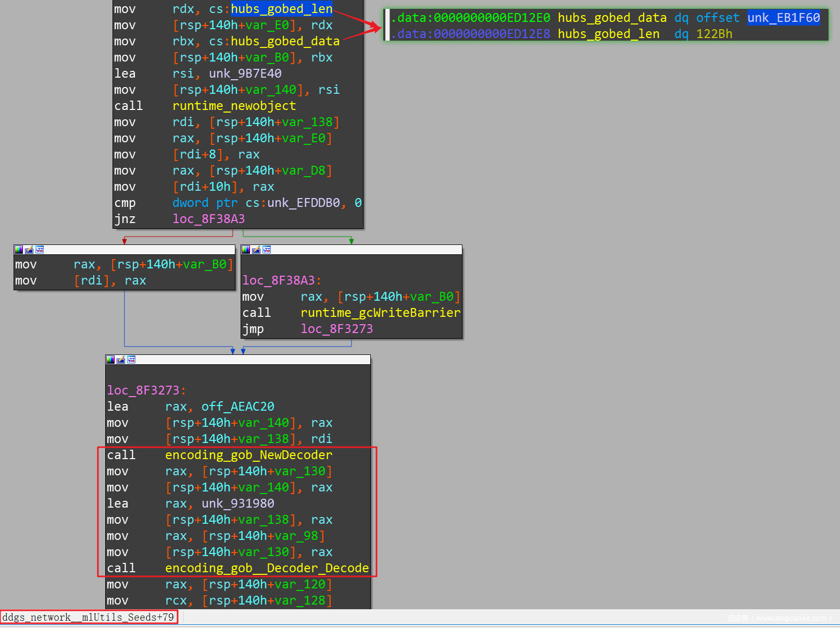Screen dimensions: 840x628
Task: Jump to encoding_gob__Decoder_Decode function
Action: click(267, 568)
